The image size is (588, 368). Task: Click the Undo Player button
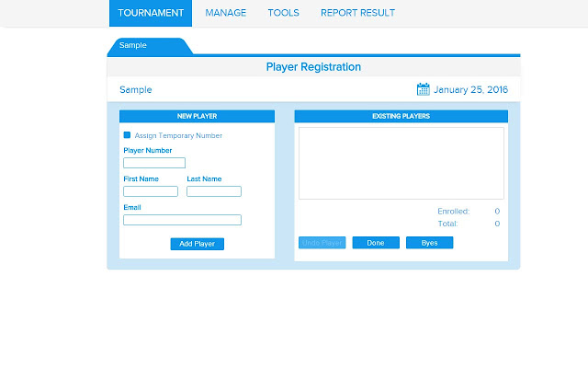[x=322, y=243]
